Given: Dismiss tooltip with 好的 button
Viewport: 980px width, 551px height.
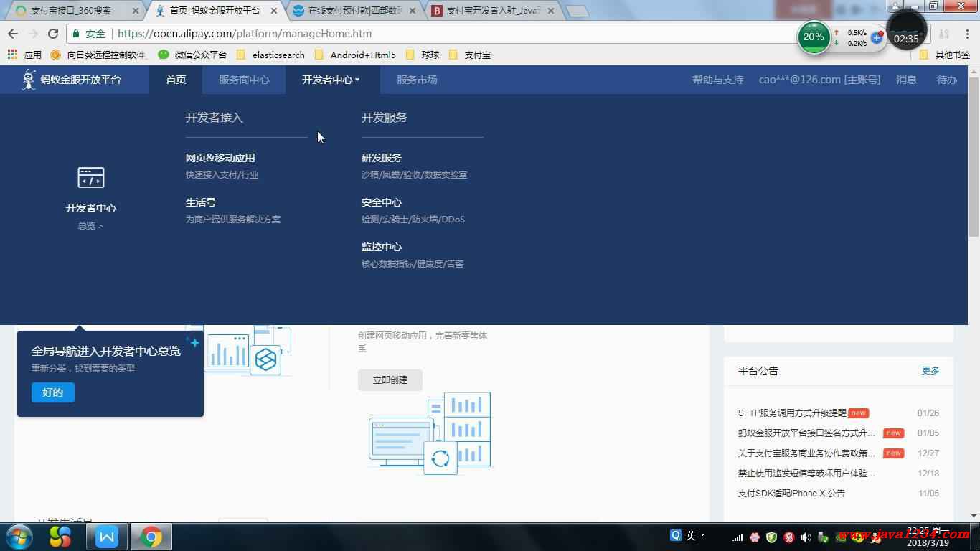Looking at the screenshot, I should point(53,392).
